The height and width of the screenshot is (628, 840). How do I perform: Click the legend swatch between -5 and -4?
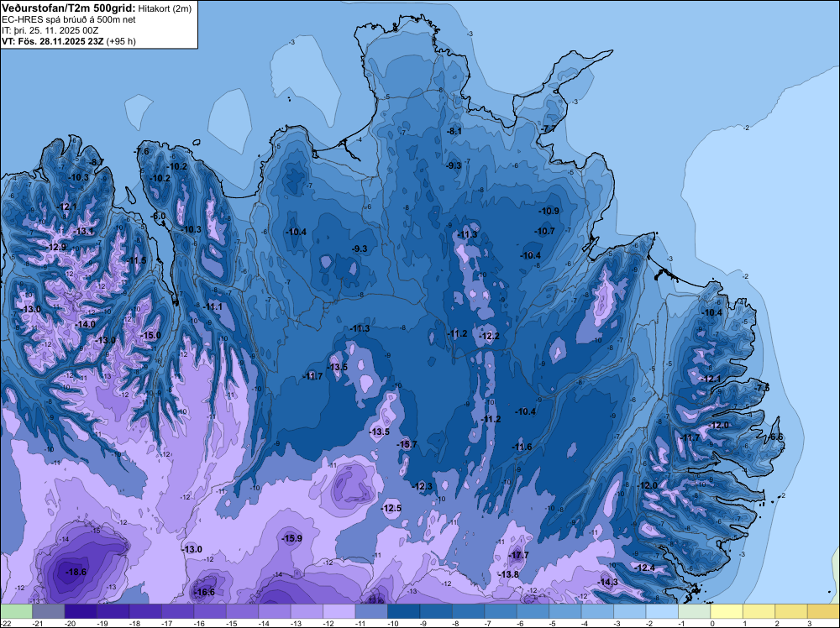pyautogui.click(x=565, y=612)
